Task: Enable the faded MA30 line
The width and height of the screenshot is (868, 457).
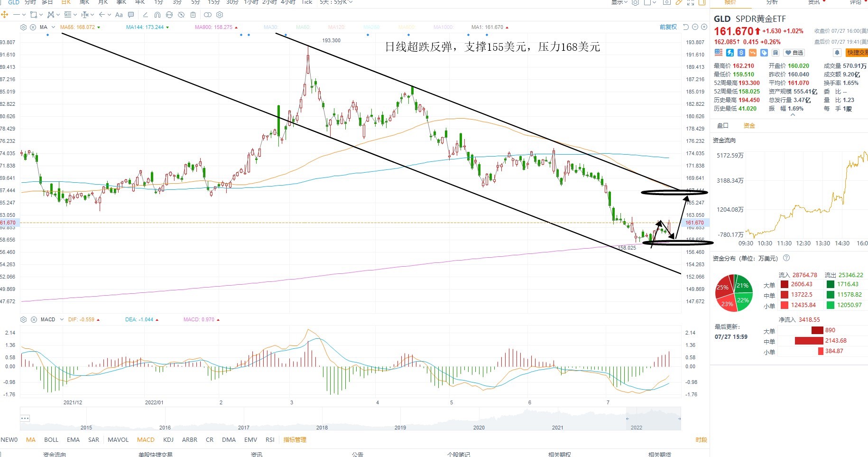Action: [270, 27]
